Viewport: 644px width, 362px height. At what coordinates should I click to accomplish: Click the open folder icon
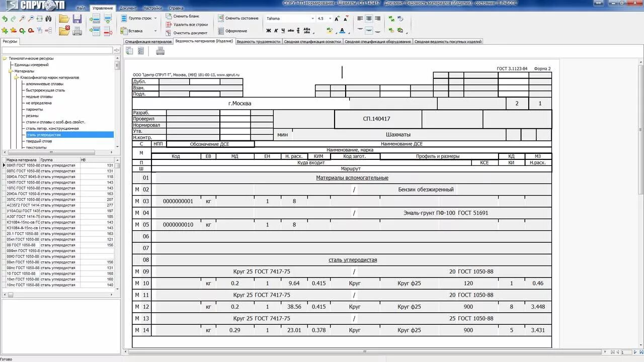point(64,19)
